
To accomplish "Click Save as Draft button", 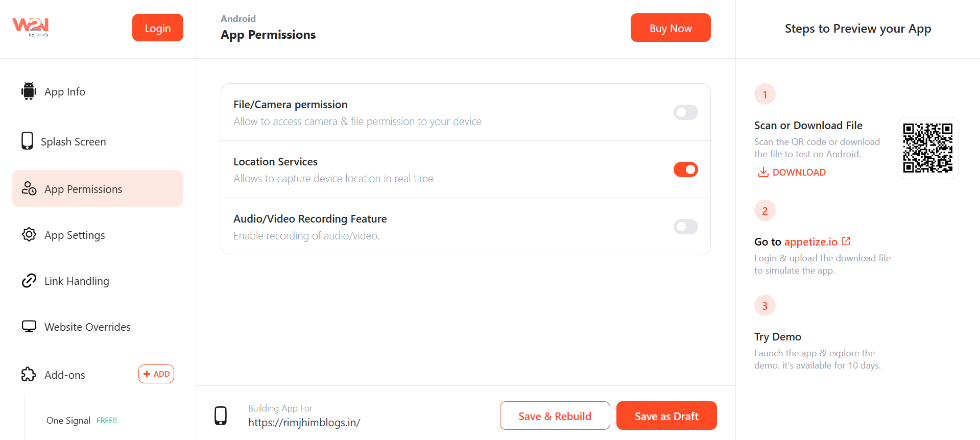I will click(x=666, y=416).
